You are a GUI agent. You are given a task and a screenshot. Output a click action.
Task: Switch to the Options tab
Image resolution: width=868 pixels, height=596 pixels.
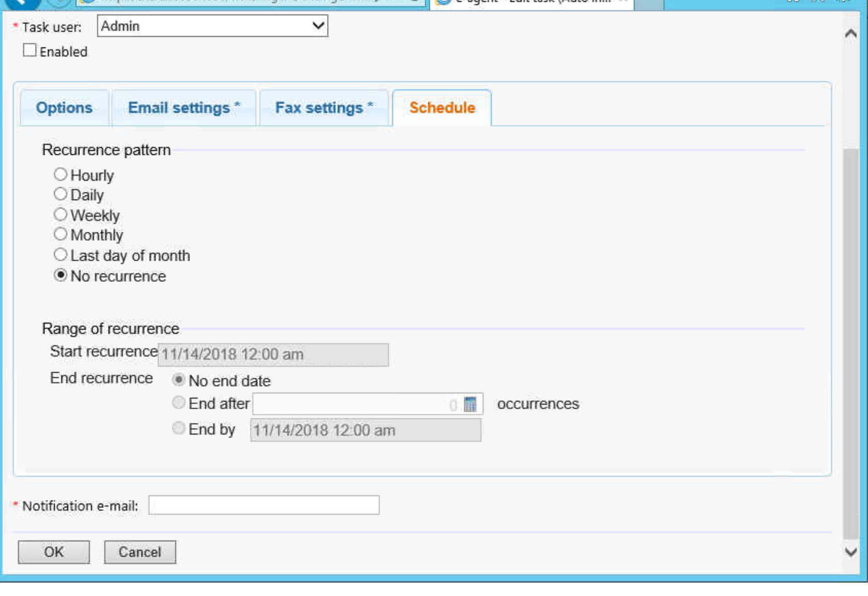[x=64, y=108]
